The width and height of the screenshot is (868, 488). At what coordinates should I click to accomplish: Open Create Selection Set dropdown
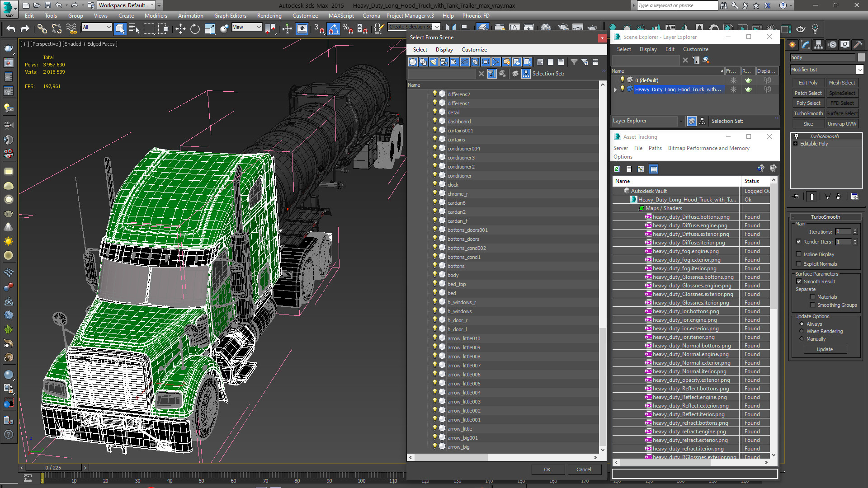tap(437, 27)
